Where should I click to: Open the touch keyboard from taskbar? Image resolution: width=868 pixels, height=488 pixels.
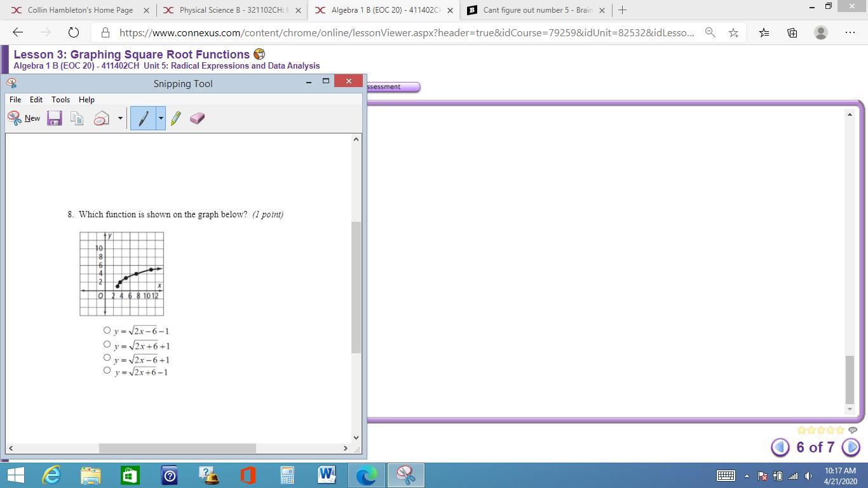[726, 475]
